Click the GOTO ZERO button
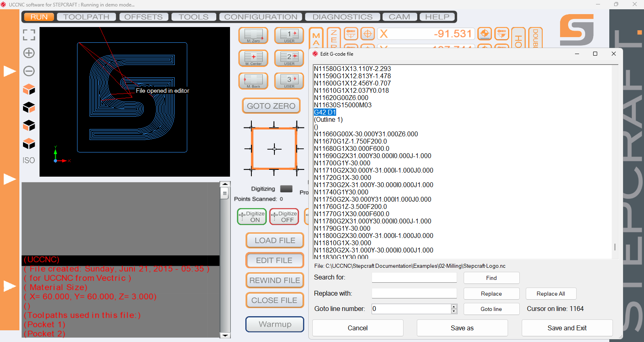This screenshot has width=644, height=342. pyautogui.click(x=271, y=106)
